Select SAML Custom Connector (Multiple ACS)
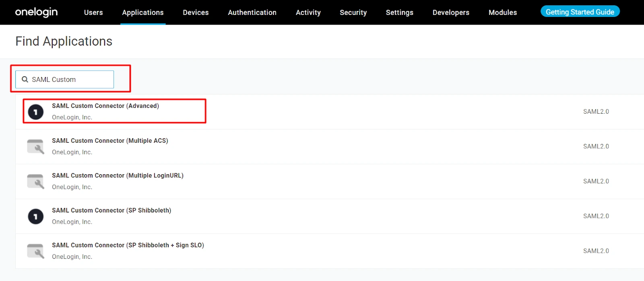The image size is (644, 281). pyautogui.click(x=110, y=141)
